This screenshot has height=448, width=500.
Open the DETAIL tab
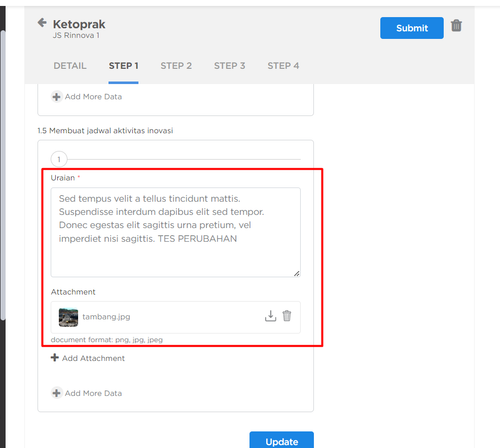click(70, 66)
